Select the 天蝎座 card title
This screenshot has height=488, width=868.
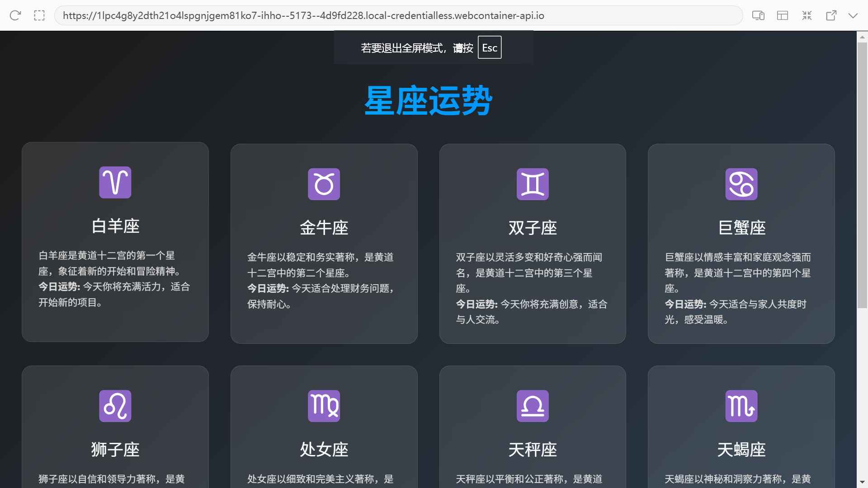coord(741,450)
